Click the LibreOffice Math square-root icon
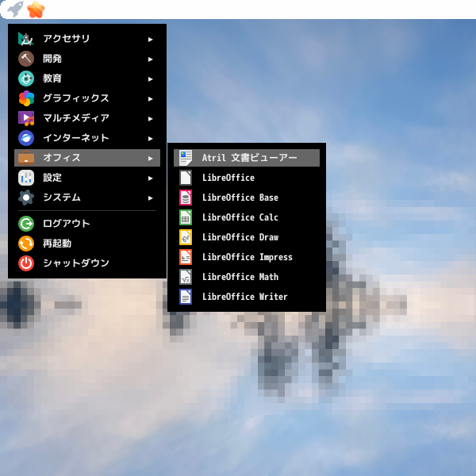The image size is (476, 476). click(x=186, y=277)
